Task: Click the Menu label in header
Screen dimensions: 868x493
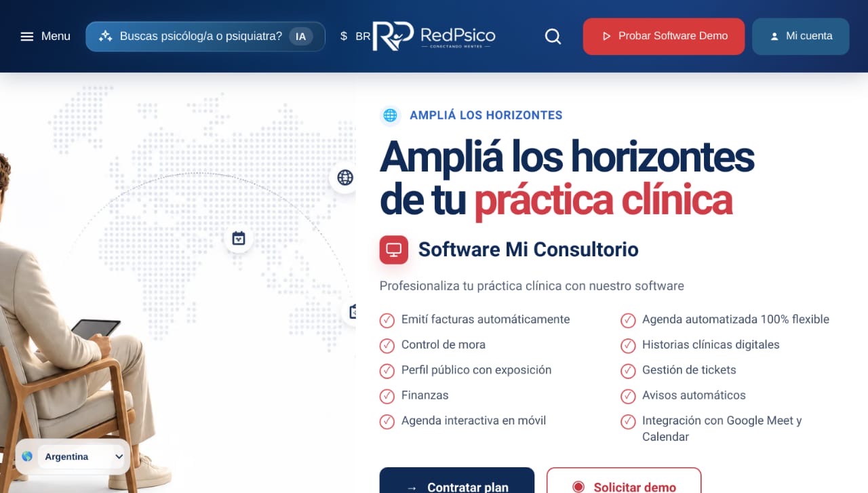Action: 56,37
